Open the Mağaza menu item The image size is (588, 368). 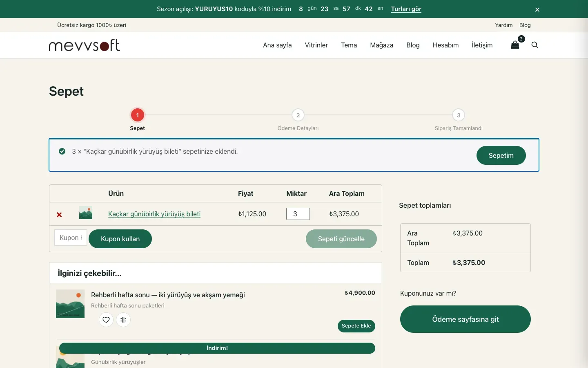coord(381,45)
